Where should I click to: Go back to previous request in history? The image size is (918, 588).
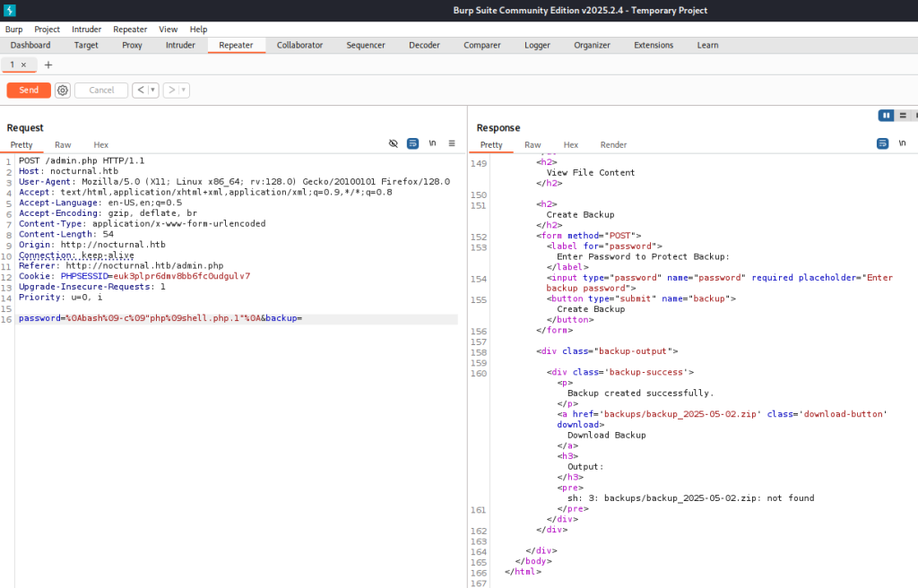(x=140, y=90)
